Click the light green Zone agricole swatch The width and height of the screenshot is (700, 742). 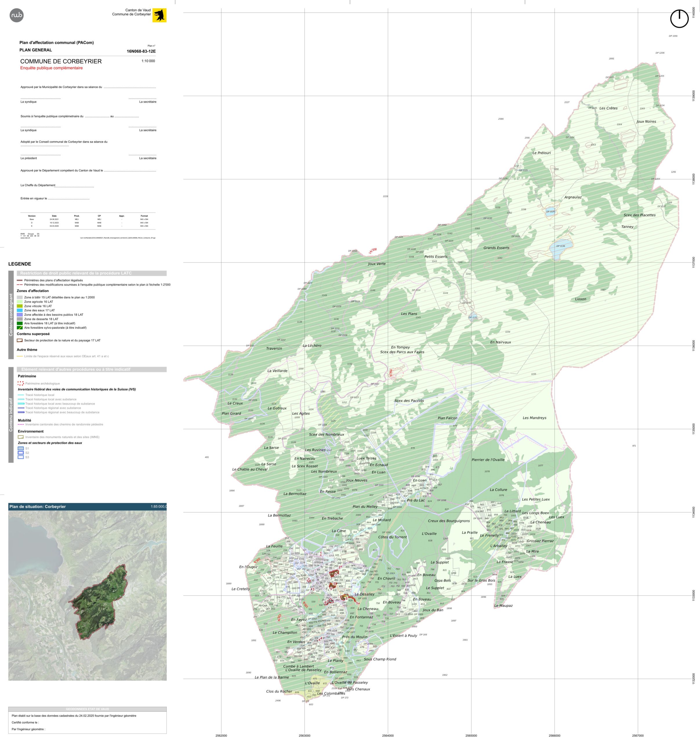pos(20,301)
